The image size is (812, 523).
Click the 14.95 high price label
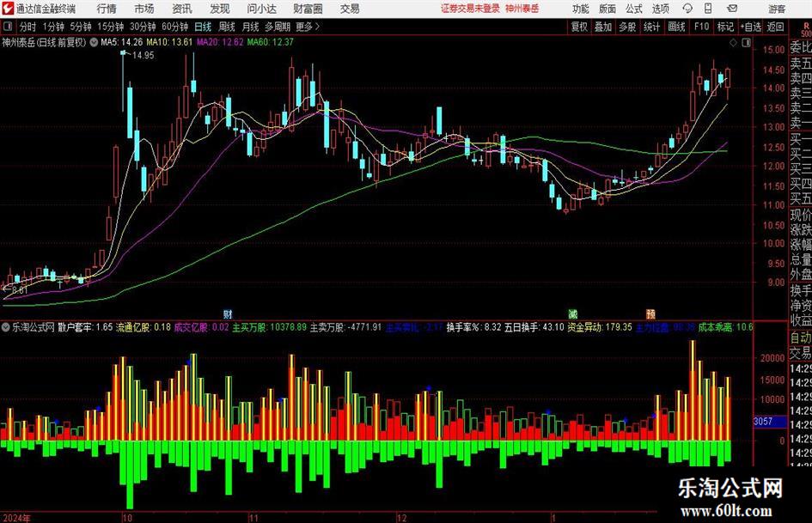coord(143,56)
